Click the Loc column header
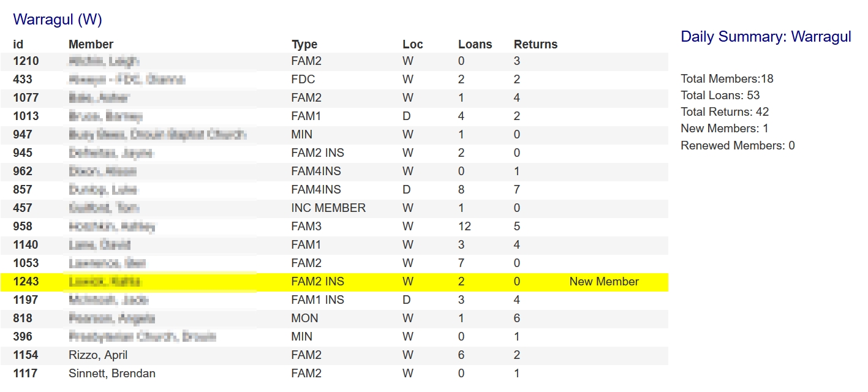This screenshot has width=868, height=392. coord(412,45)
